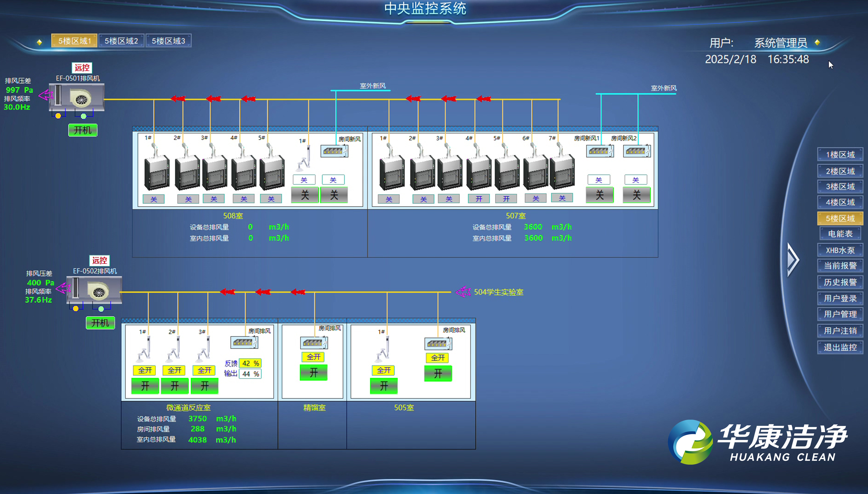Click the green indicator lamp under EF-0502
This screenshot has width=868, height=494.
click(x=101, y=309)
